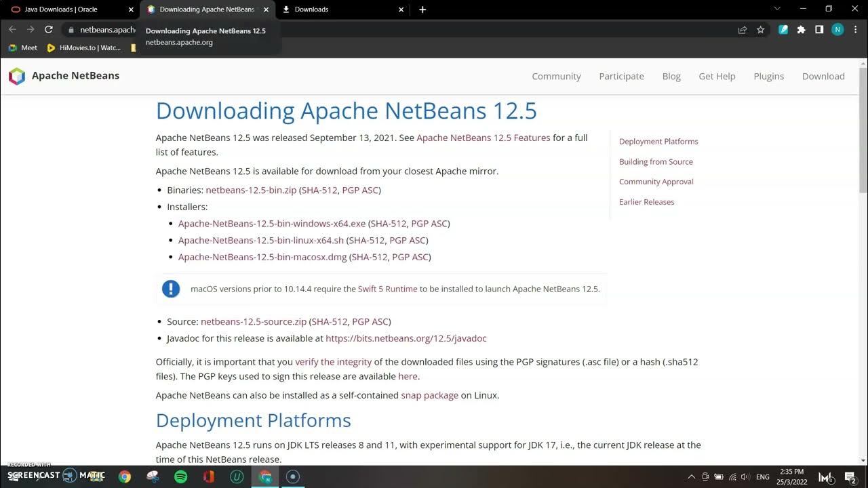The image size is (868, 488).
Task: Click the verify the integrity link
Action: coord(334,362)
